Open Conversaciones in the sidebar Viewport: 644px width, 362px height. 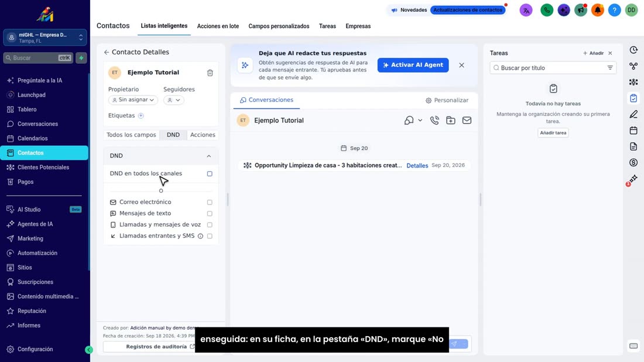(x=38, y=124)
